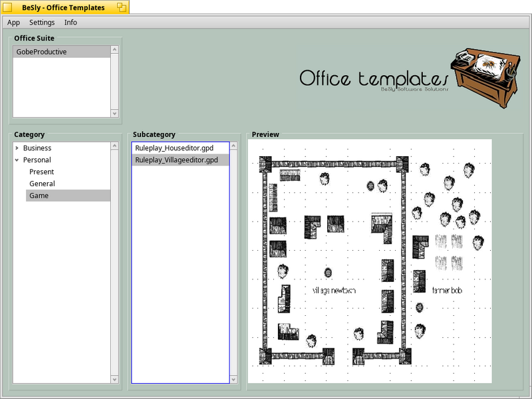This screenshot has width=532, height=399.
Task: Click the BeSly - Office Templates title tab
Action: [x=65, y=7]
